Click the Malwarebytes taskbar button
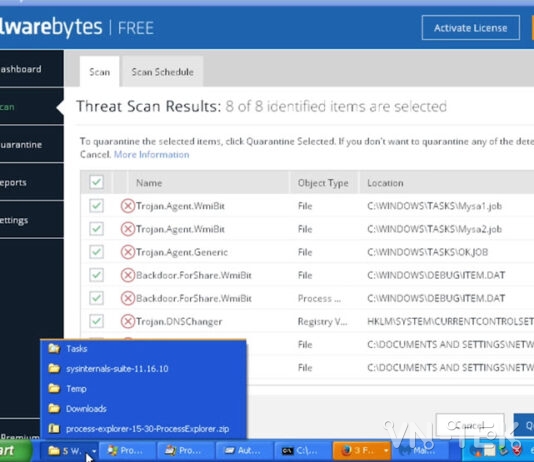The image size is (534, 462). [422, 451]
